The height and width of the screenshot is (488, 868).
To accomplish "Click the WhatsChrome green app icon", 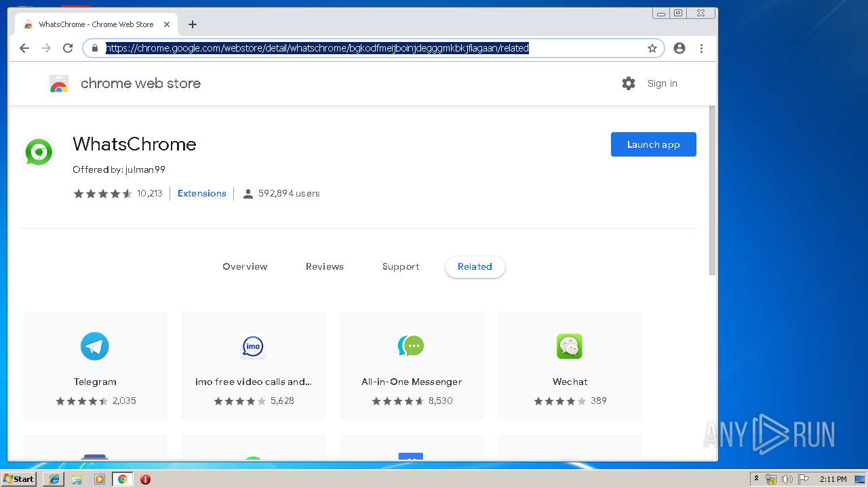I will coord(39,152).
